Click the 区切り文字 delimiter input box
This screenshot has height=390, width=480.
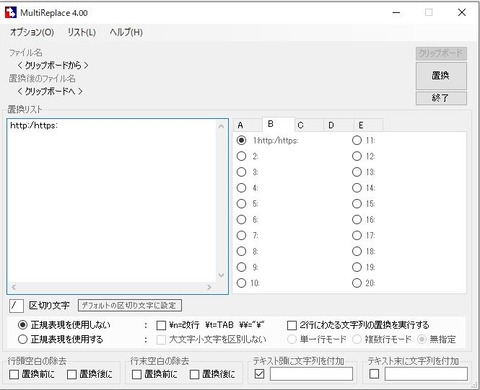tap(16, 305)
